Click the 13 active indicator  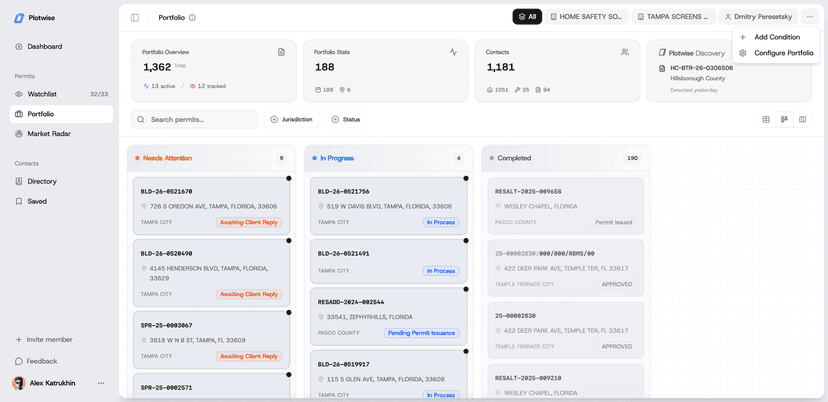pyautogui.click(x=159, y=86)
